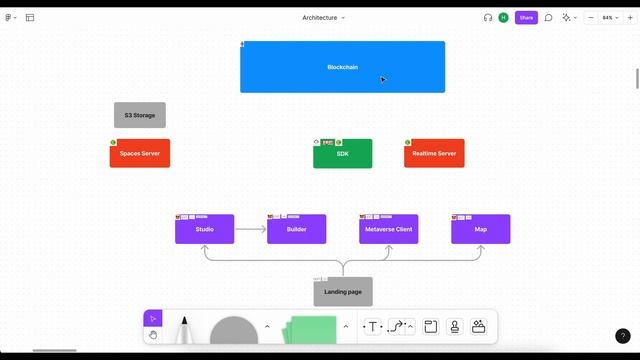Pick the Stamp tool

pos(455,327)
